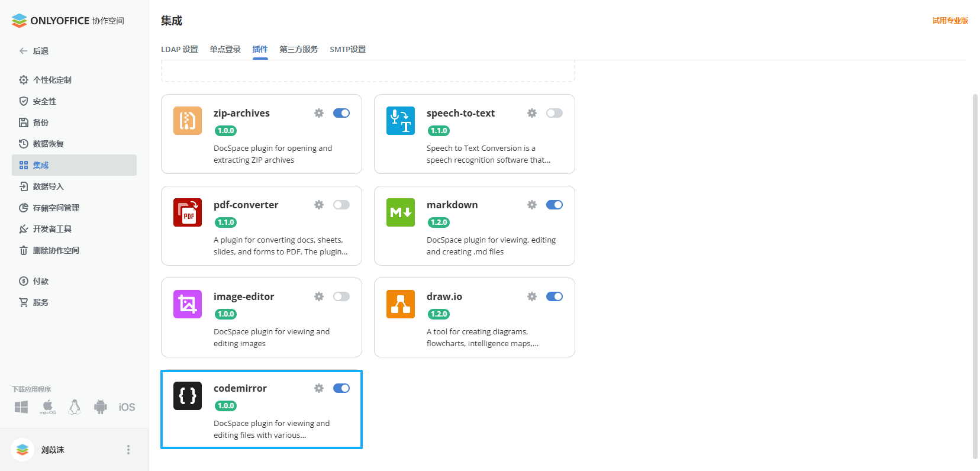This screenshot has height=471, width=980.
Task: Switch to the SMTP设置 tab
Action: 347,49
